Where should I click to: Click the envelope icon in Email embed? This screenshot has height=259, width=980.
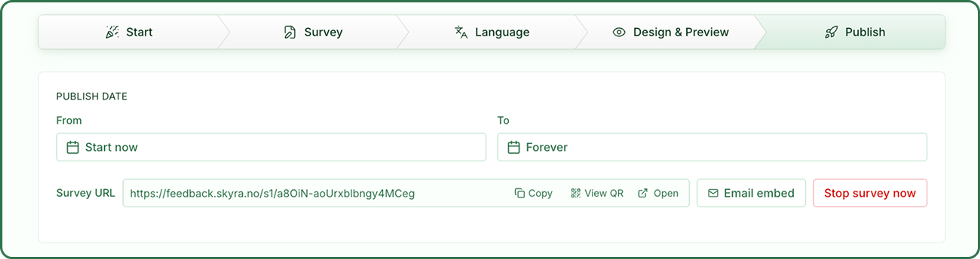click(713, 193)
